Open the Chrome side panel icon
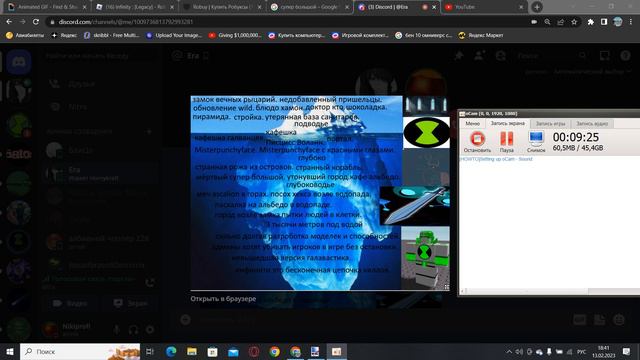The height and width of the screenshot is (360, 640). pyautogui.click(x=604, y=22)
